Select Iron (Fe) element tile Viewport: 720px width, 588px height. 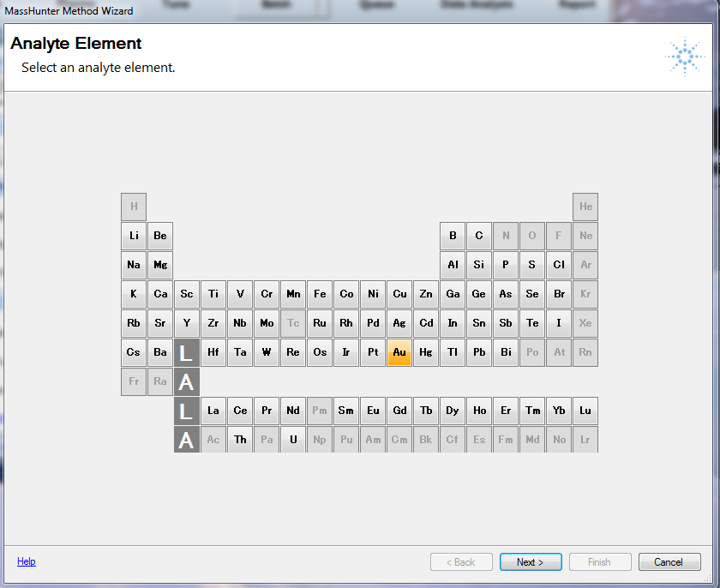320,294
